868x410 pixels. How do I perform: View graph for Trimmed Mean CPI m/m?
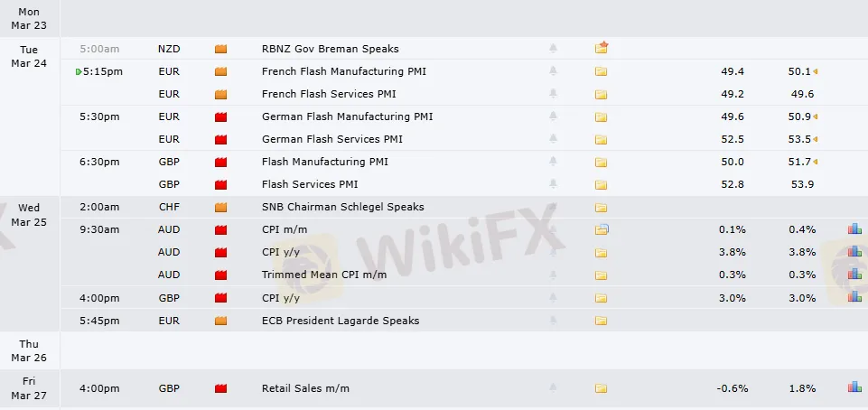[854, 275]
